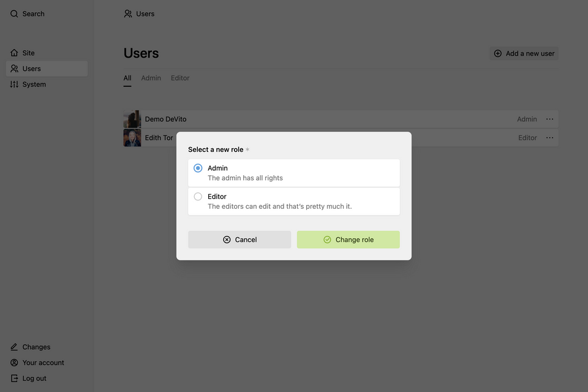Viewport: 588px width, 392px height.
Task: Select Users in the sidebar menu
Action: pos(47,69)
